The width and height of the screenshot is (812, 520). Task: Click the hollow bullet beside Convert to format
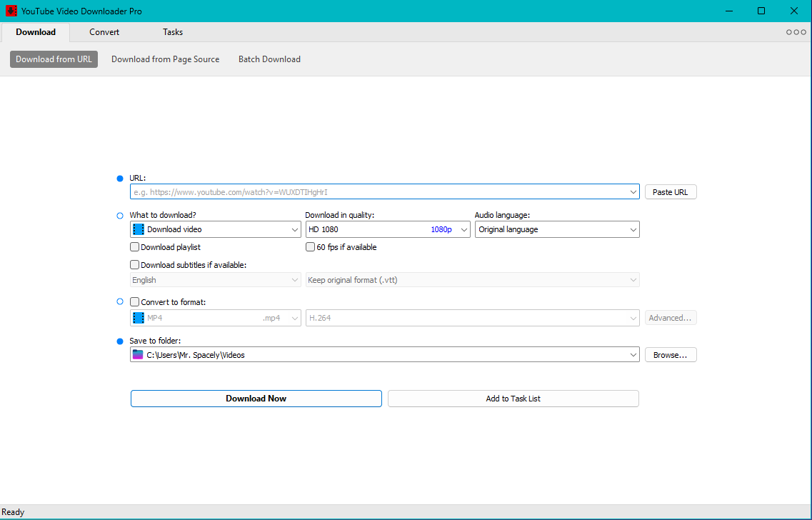[x=120, y=302]
